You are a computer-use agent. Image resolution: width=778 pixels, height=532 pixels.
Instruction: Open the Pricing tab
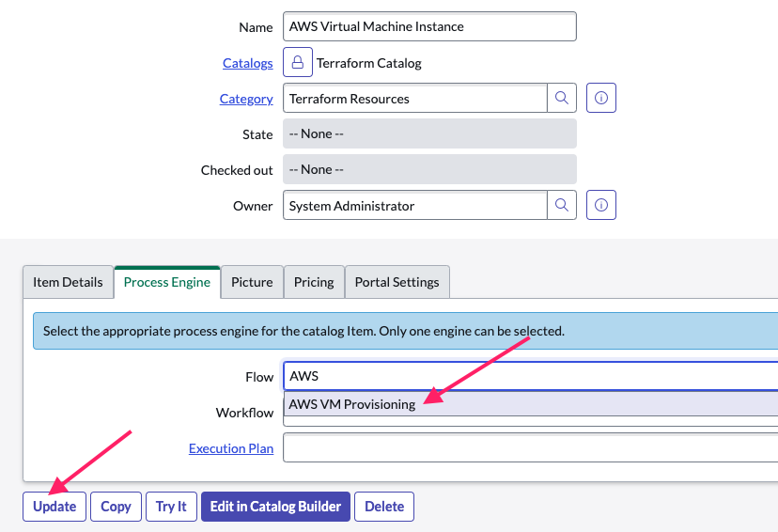click(314, 282)
